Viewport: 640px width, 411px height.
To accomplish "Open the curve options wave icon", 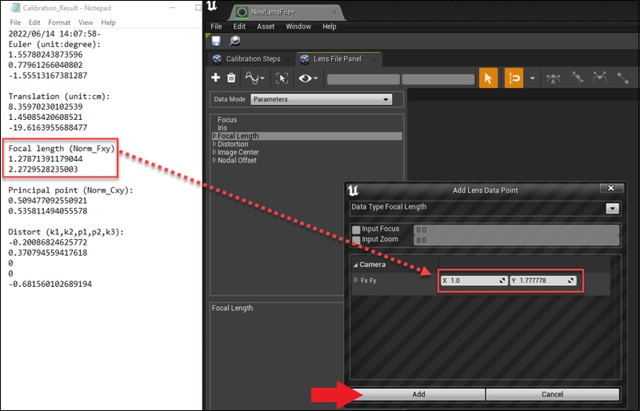I will 255,78.
